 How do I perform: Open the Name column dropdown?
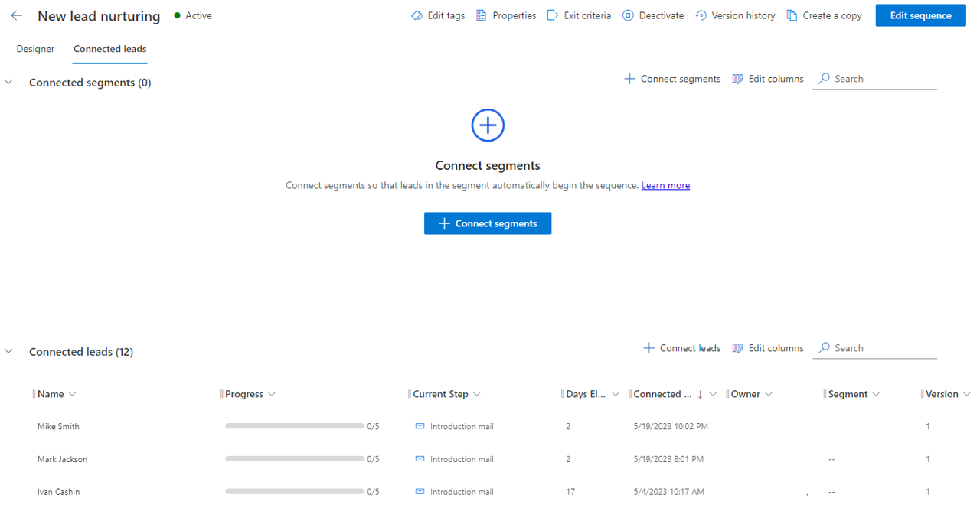click(x=73, y=394)
